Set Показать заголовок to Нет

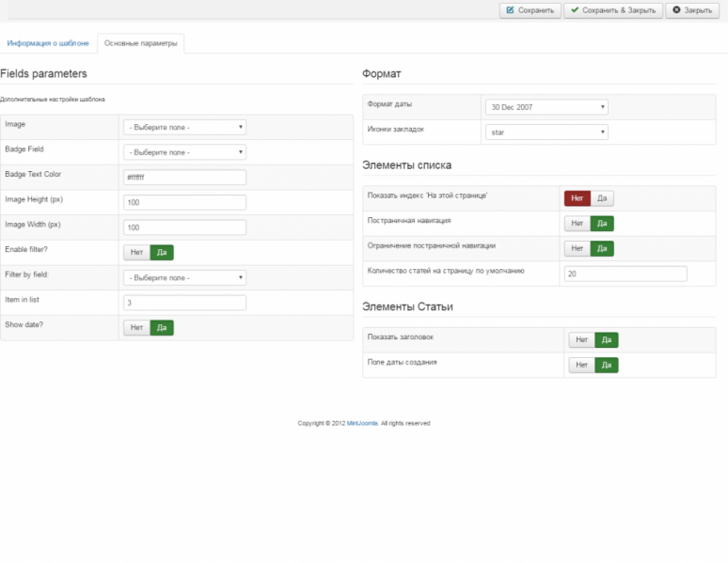581,340
